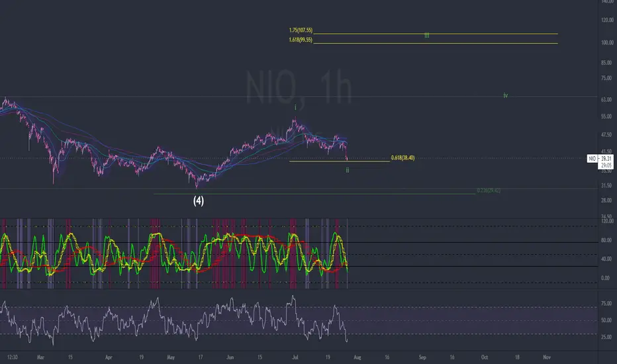The image size is (617, 364).
Task: Click the 47.50 price axis label
Action: (606, 134)
